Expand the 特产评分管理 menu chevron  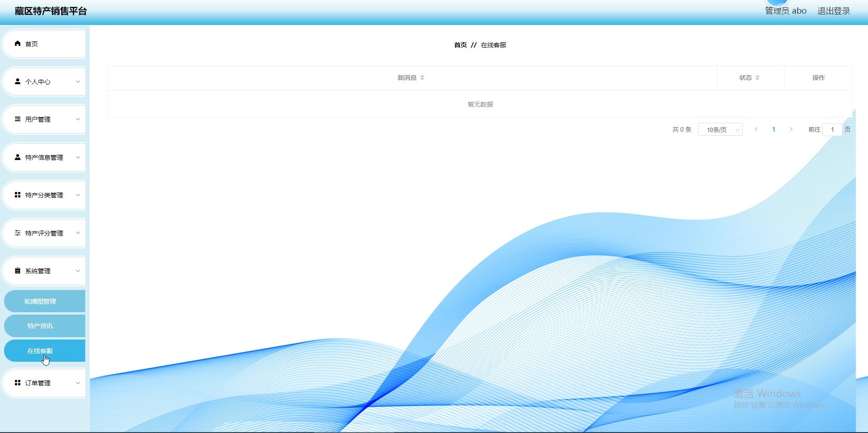pos(78,233)
